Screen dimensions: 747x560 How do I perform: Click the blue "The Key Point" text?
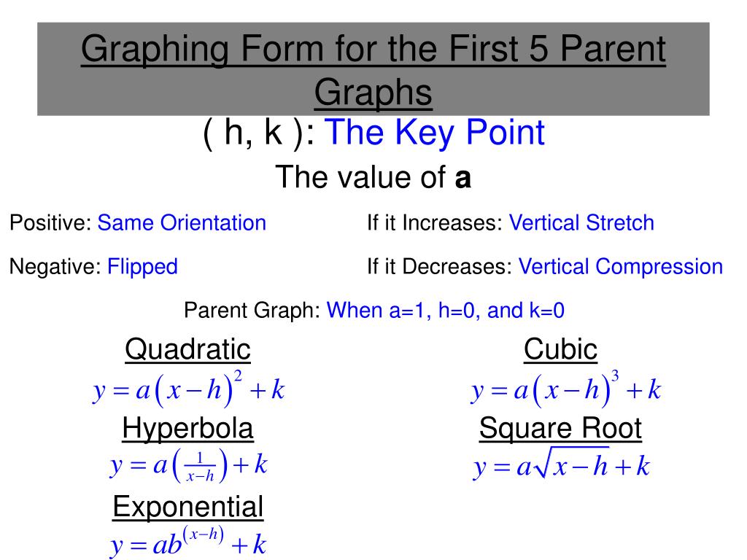tap(434, 133)
